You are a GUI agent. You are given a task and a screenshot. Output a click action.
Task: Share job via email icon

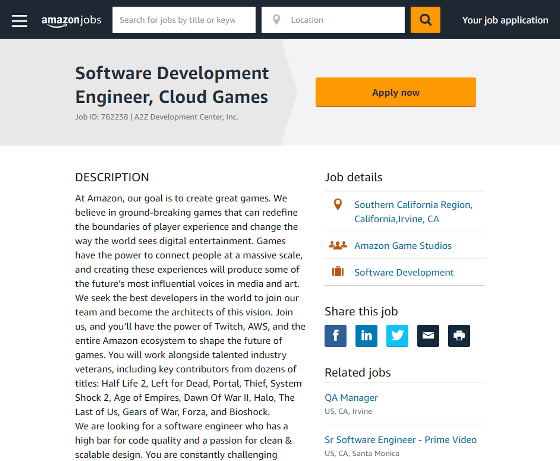[x=428, y=336]
